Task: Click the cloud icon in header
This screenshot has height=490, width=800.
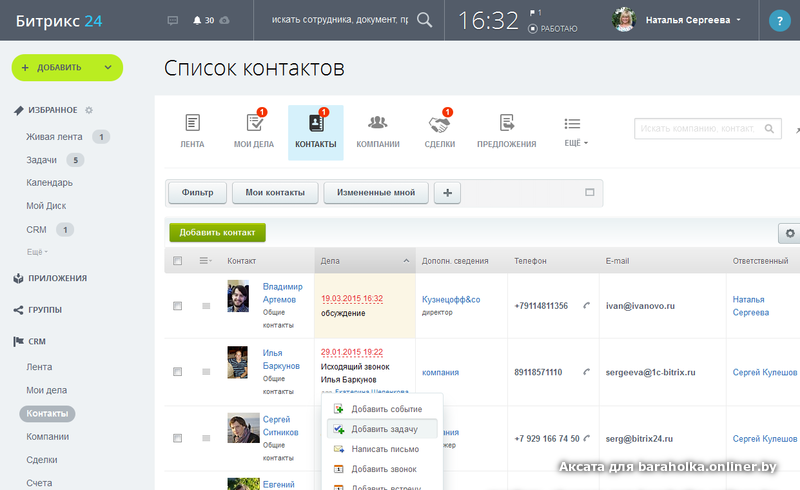Action: [x=224, y=20]
